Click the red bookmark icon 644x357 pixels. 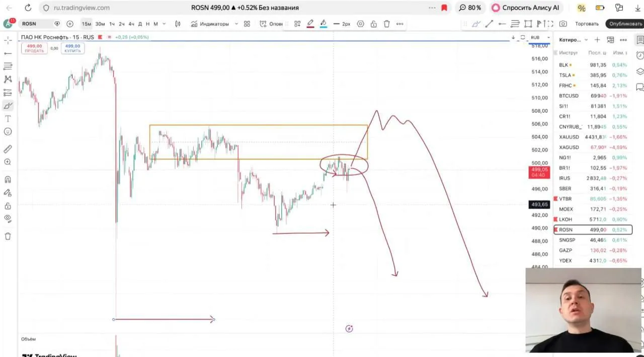pyautogui.click(x=444, y=8)
